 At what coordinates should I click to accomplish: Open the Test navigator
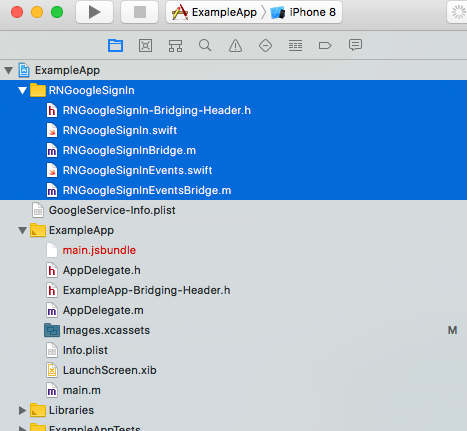click(x=265, y=45)
